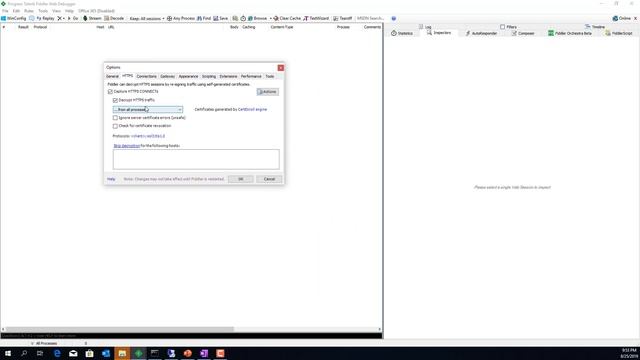Open the Composer tab
This screenshot has height=360, width=640.
coord(523,33)
